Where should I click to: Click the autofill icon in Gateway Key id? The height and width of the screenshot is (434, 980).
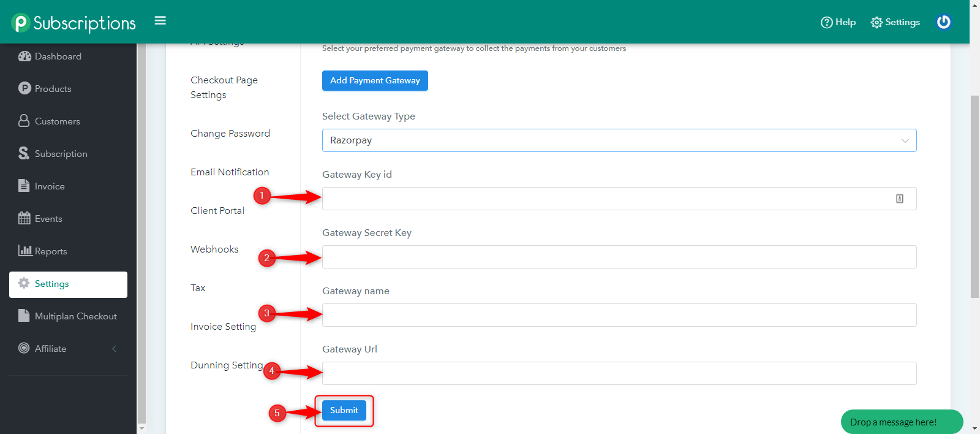pyautogui.click(x=900, y=199)
